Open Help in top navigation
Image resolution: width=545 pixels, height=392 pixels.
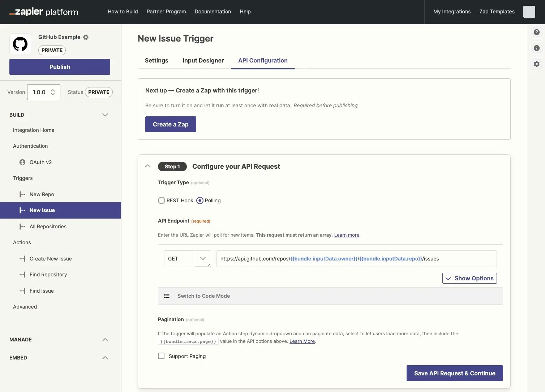[245, 12]
